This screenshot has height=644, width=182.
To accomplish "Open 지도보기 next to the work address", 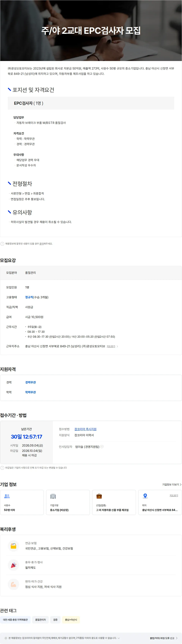I will pyautogui.click(x=111, y=346).
